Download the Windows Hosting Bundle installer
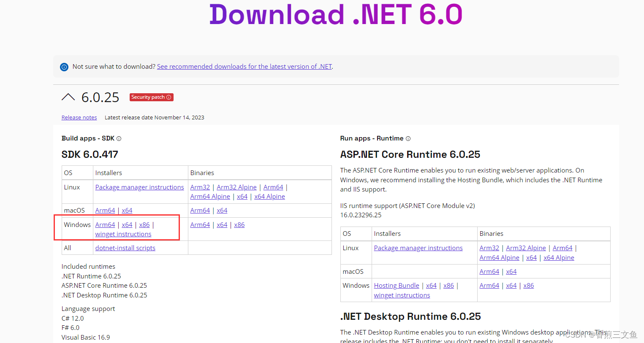644x343 pixels. (x=397, y=286)
